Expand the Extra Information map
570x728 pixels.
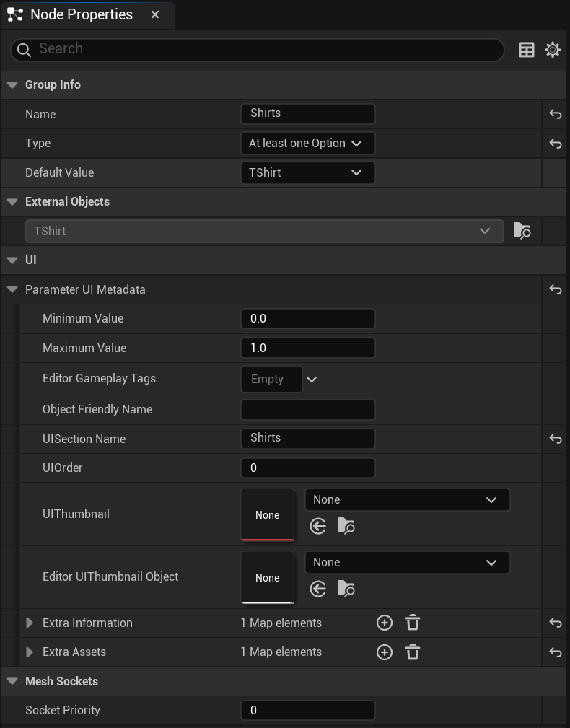[x=30, y=623]
